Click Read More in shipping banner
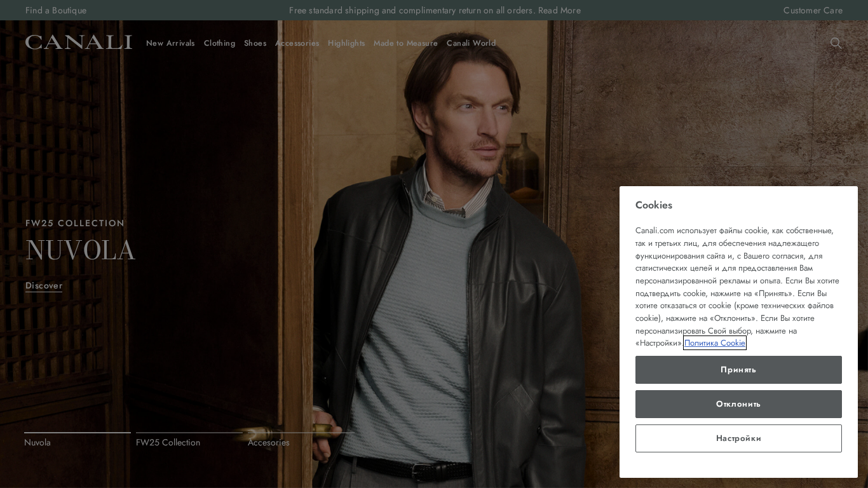 coord(559,10)
